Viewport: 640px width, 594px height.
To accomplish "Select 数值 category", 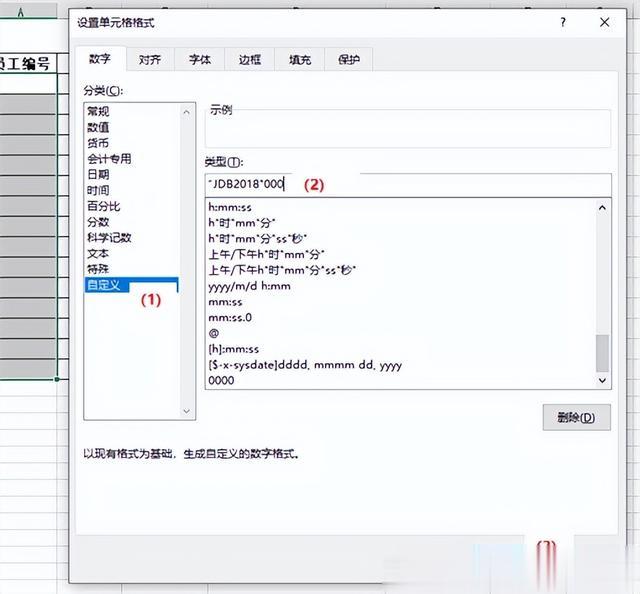I will pyautogui.click(x=98, y=127).
